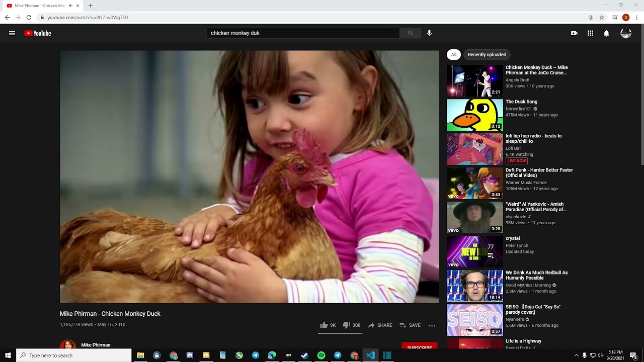
Task: Open the Chrome profile D avatar
Action: 626,17
